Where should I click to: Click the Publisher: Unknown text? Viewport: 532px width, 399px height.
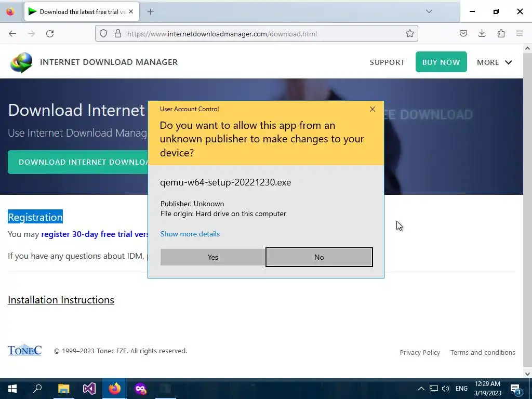[x=192, y=204]
